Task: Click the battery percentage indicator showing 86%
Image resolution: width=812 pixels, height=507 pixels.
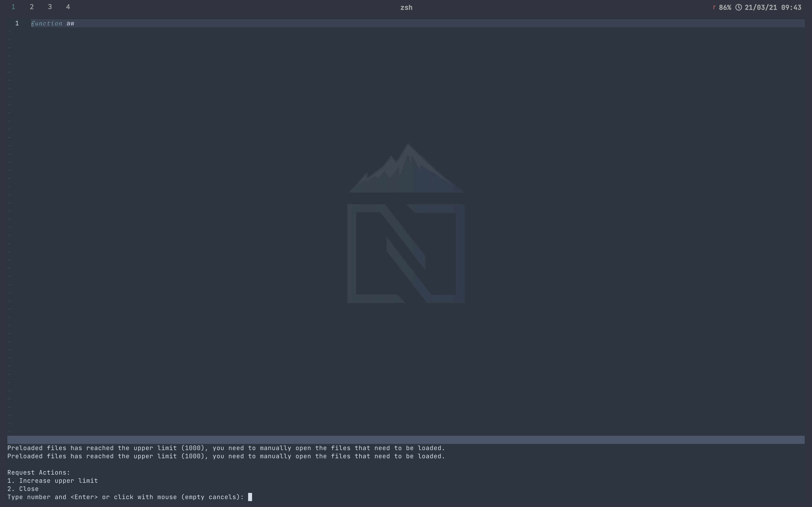Action: pyautogui.click(x=726, y=7)
